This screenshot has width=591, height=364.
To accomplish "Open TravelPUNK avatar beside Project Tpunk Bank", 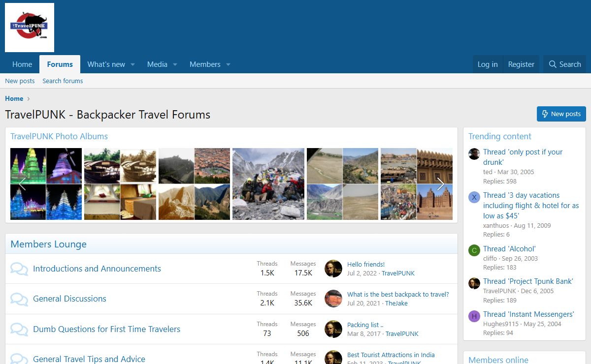I will pos(474,283).
